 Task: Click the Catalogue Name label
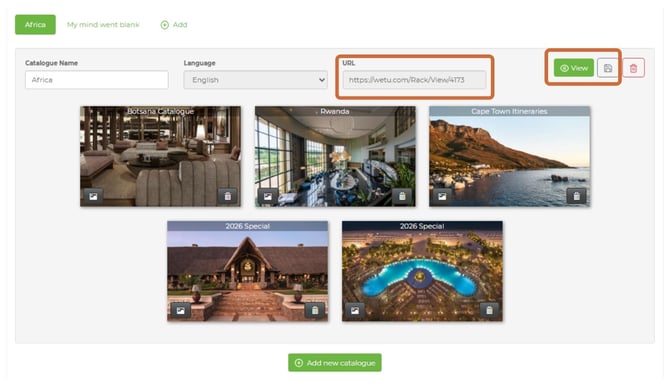[x=51, y=63]
